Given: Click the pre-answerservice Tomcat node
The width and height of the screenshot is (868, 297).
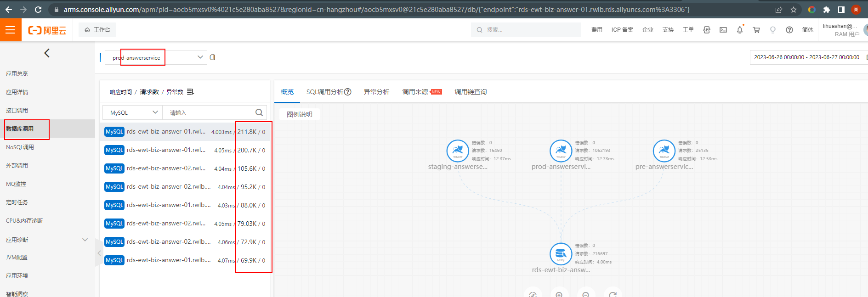Looking at the screenshot, I should click(664, 151).
